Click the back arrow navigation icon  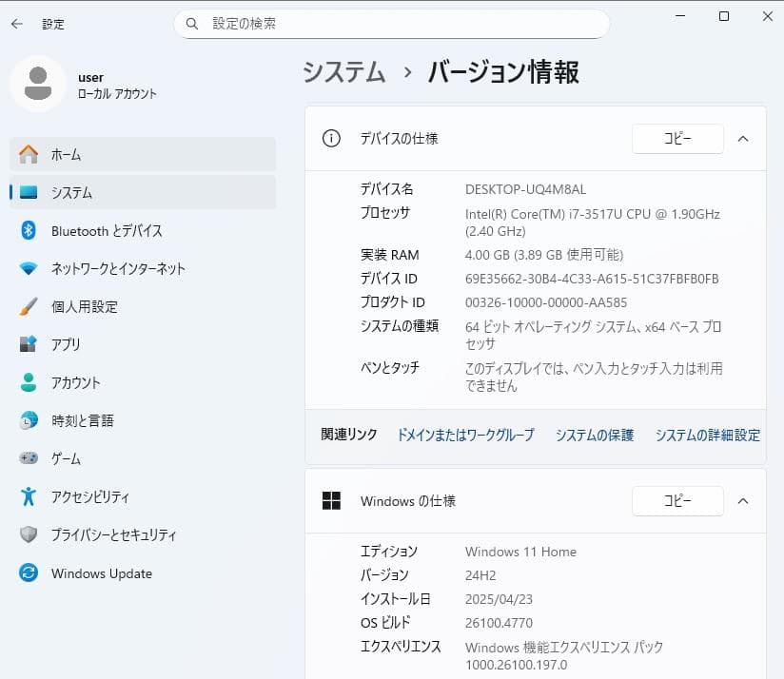point(19,24)
